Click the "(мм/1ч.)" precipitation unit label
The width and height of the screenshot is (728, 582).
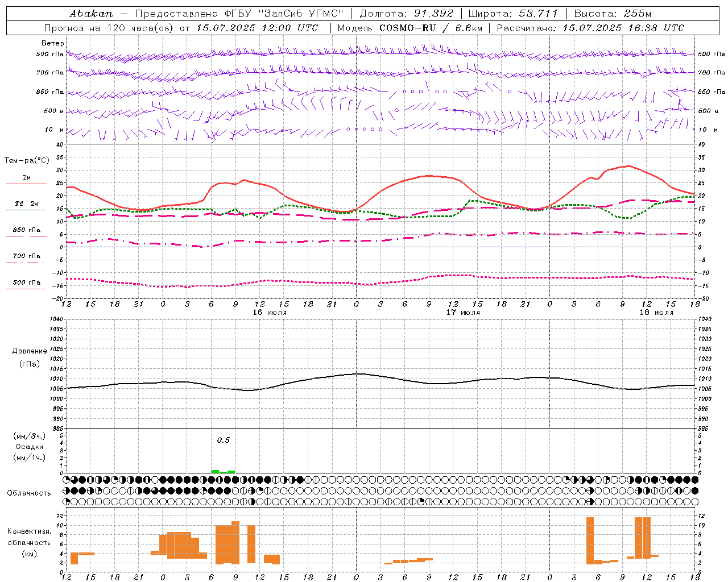click(30, 458)
